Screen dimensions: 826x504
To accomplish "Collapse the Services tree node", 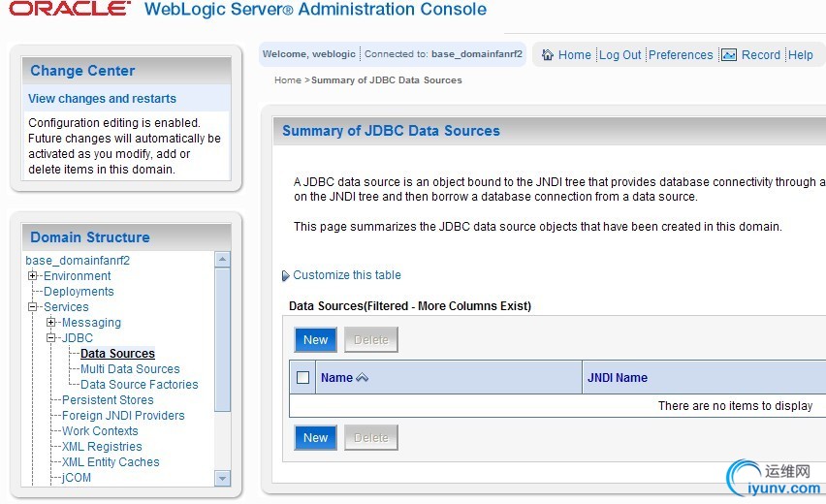I will (33, 307).
